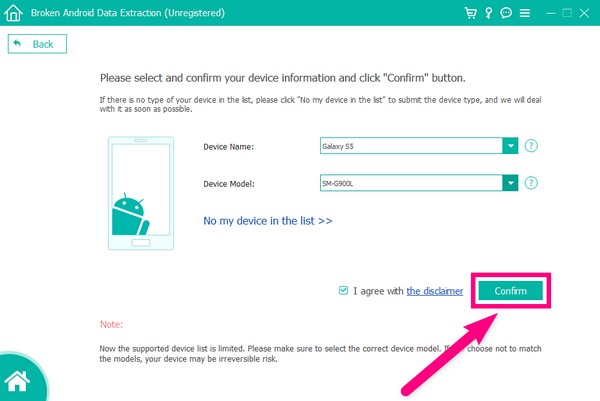Open the feedback chat bubble icon
The height and width of the screenshot is (401, 600).
pos(506,13)
